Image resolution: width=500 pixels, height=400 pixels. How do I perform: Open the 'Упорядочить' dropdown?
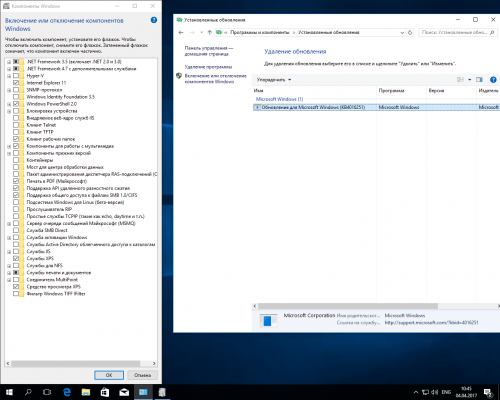(274, 80)
